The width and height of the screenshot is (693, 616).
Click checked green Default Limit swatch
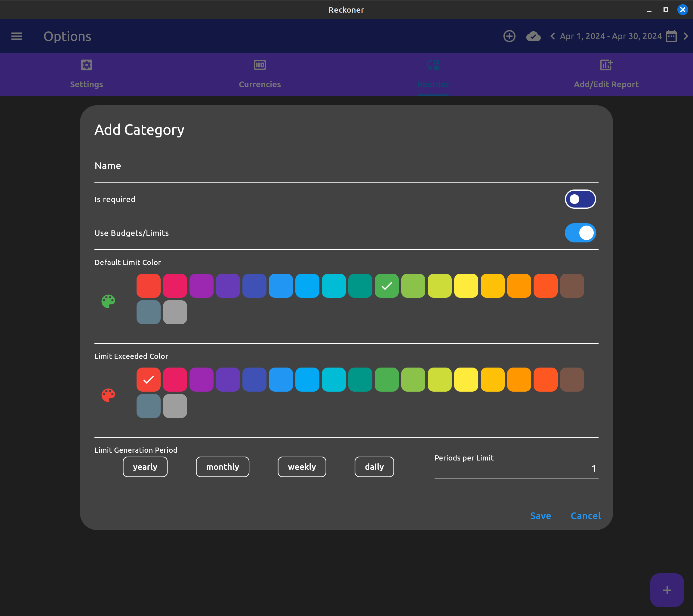click(x=387, y=286)
